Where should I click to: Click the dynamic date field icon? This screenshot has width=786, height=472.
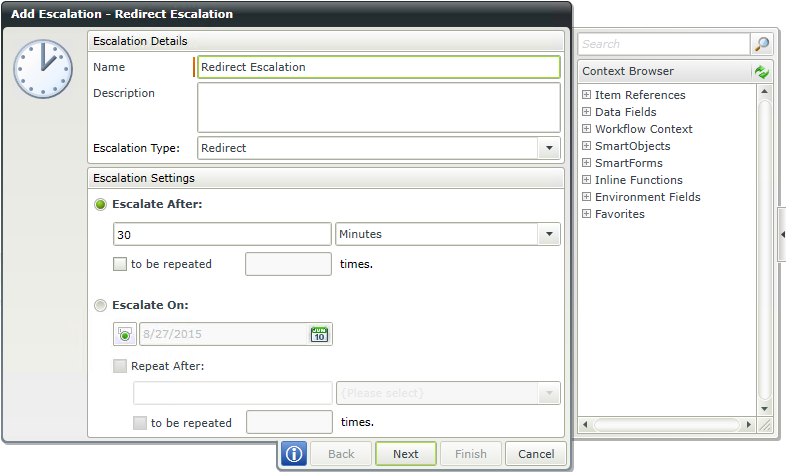pyautogui.click(x=125, y=334)
